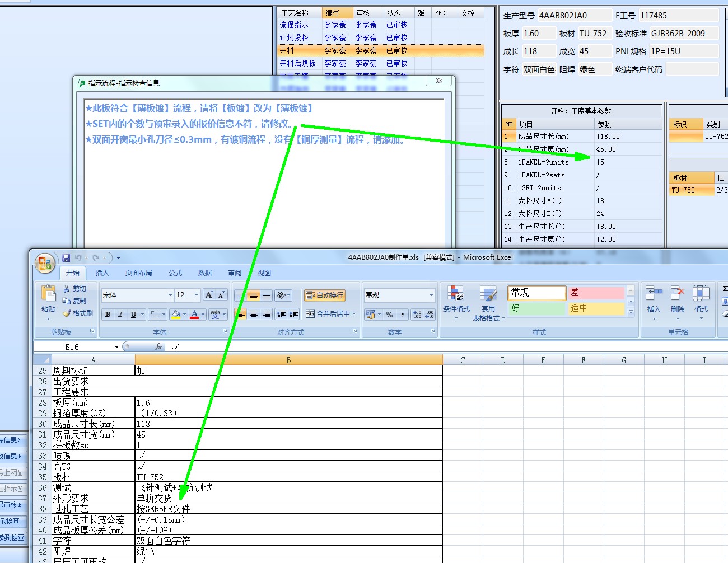The image size is (728, 563).
Task: Increase font size in Excel ribbon
Action: coord(209,295)
